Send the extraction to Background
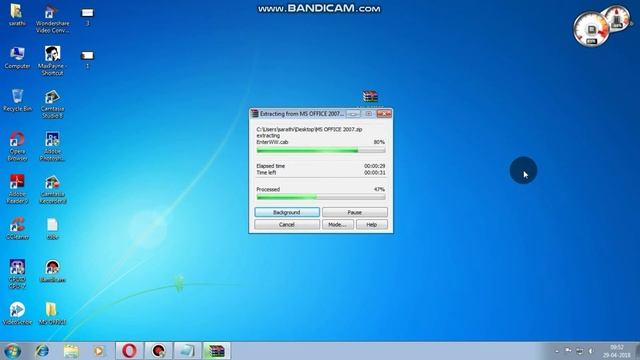Screen dimensions: 640x360 [287, 212]
